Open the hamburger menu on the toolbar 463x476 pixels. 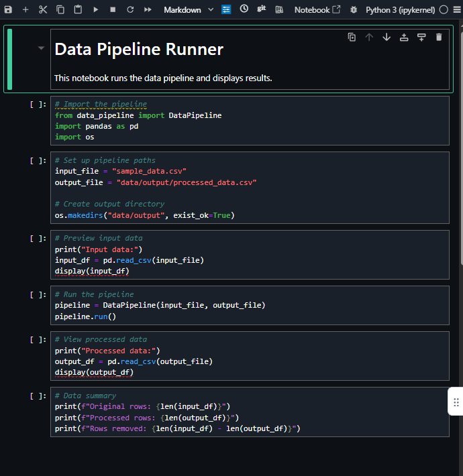457,9
